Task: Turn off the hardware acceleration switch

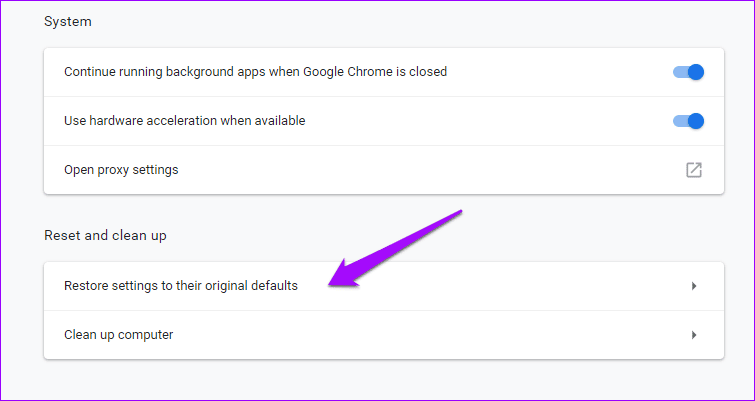Action: (x=688, y=121)
